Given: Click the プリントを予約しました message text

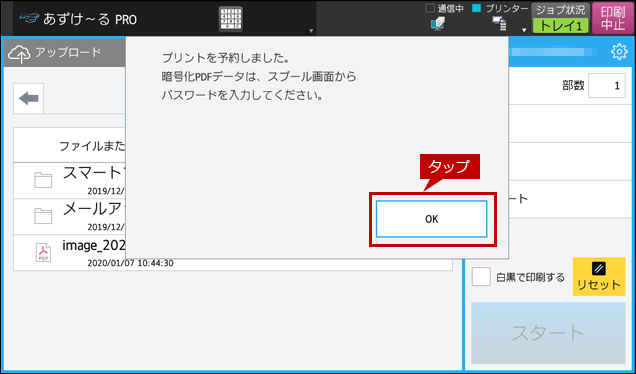Looking at the screenshot, I should point(226,58).
